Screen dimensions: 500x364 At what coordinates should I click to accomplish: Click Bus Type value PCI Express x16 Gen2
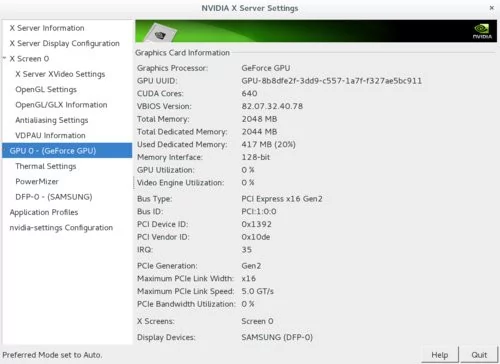click(282, 199)
